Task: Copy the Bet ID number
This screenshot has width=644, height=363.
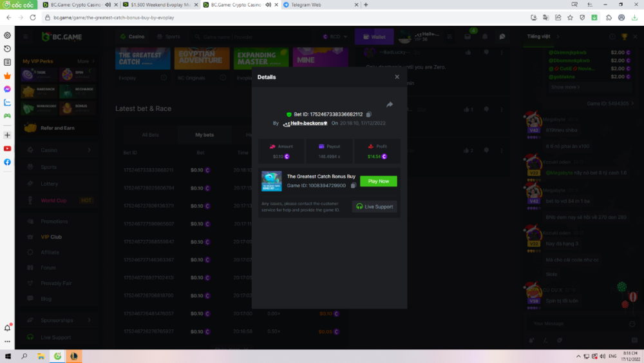Action: pos(369,114)
